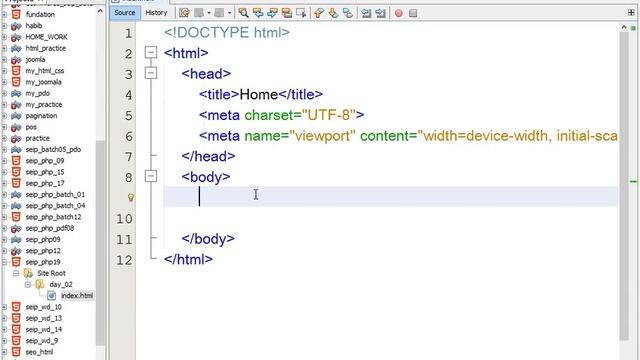The image size is (640, 360).
Task: Click the day_02 folder icon
Action: coord(40,284)
